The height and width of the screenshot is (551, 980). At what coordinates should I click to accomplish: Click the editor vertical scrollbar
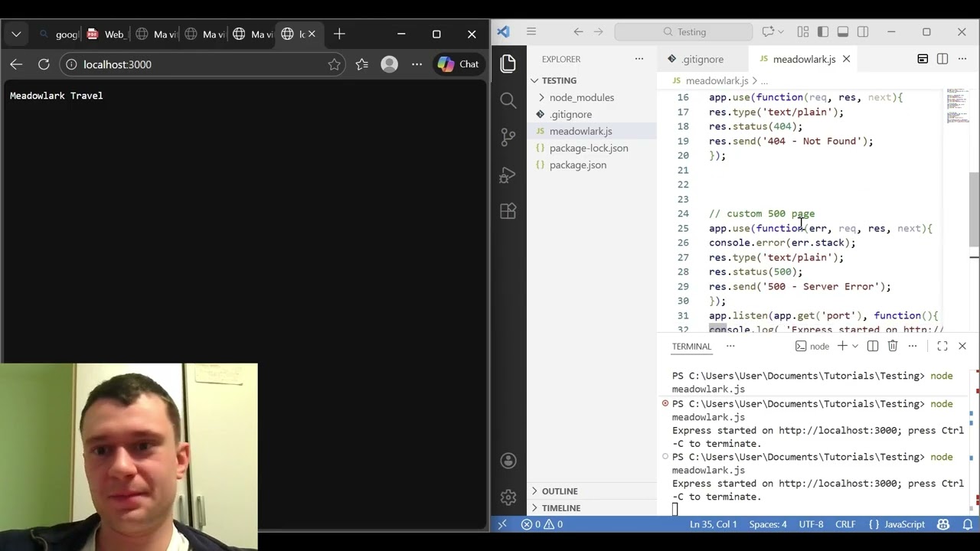click(x=975, y=210)
